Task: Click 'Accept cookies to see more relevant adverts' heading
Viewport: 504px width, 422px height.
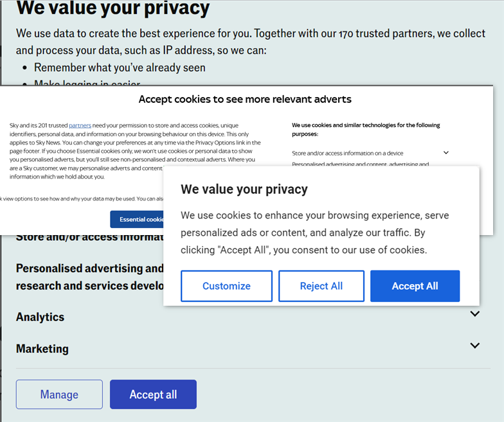Action: (245, 99)
